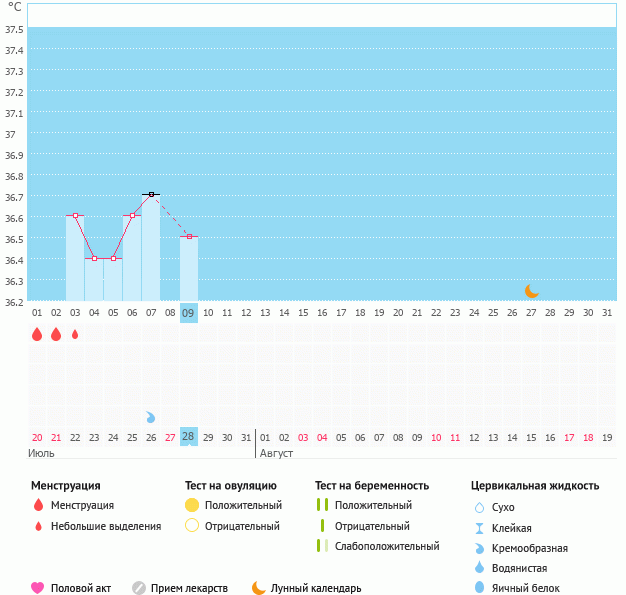Click the Слабоположительный pregnancy test legend label
Screen dimensions: 626x595
(x=387, y=546)
